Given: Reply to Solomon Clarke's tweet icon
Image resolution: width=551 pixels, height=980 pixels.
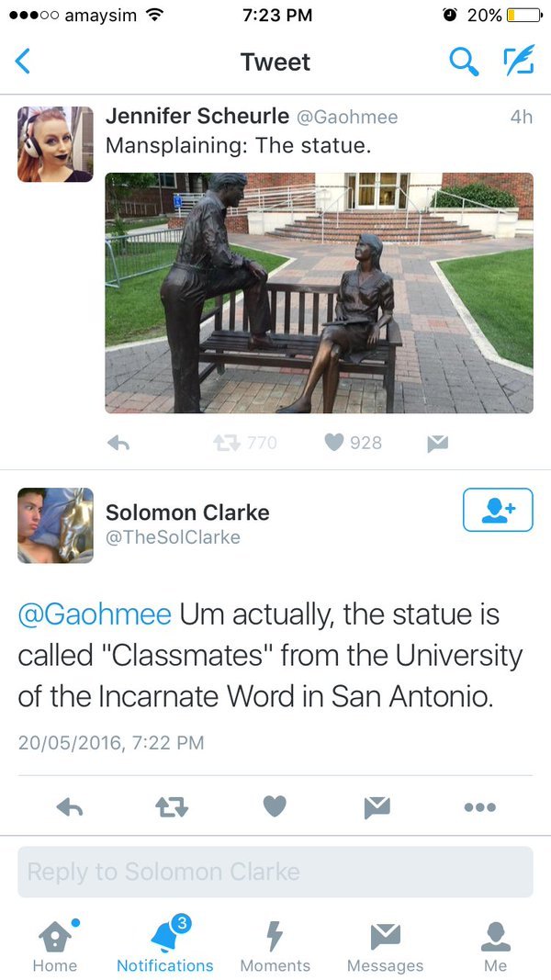Looking at the screenshot, I should [70, 806].
